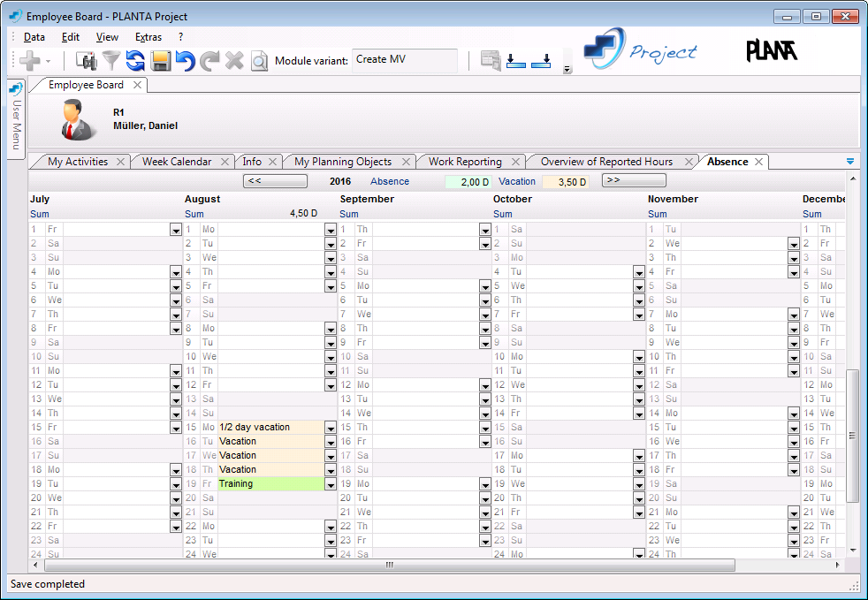Close the My Planning Objects tab
This screenshot has height=600, width=868.
coord(406,162)
